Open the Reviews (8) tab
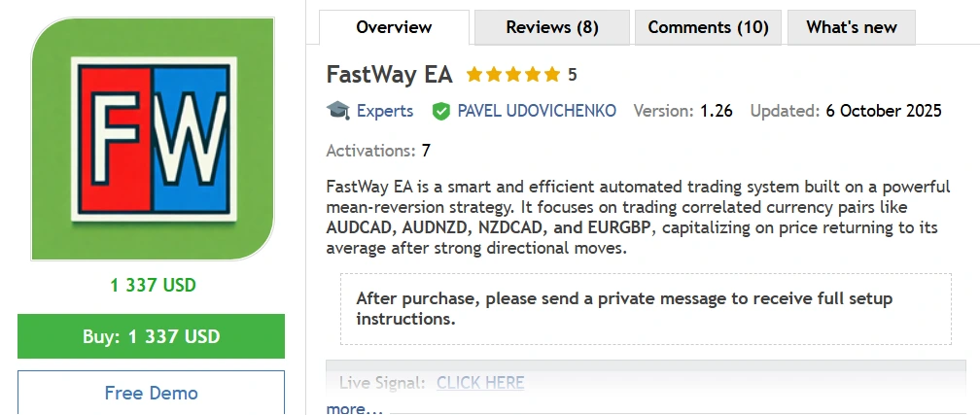980x415 pixels. click(x=552, y=27)
